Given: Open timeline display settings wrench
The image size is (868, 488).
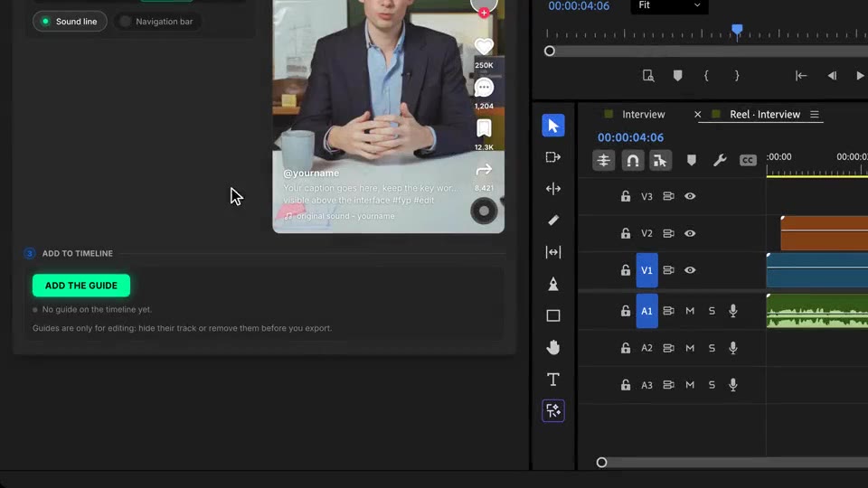Looking at the screenshot, I should [720, 161].
